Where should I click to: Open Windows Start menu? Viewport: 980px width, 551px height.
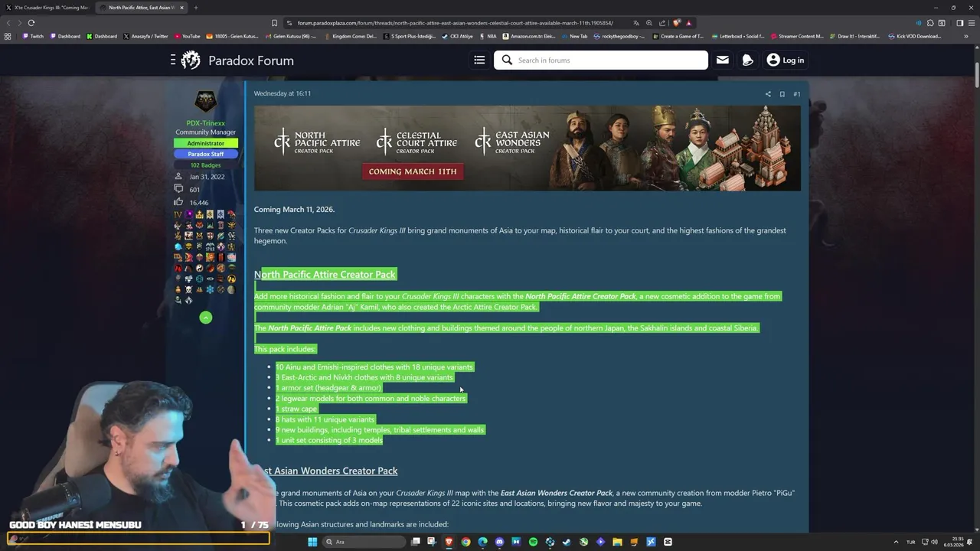[x=312, y=542]
